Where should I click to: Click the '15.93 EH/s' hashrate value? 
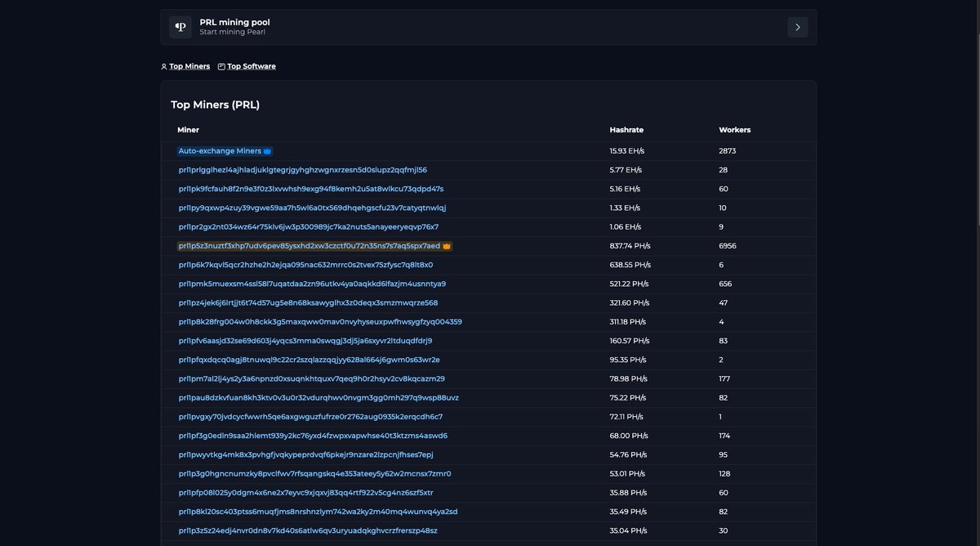pos(627,151)
